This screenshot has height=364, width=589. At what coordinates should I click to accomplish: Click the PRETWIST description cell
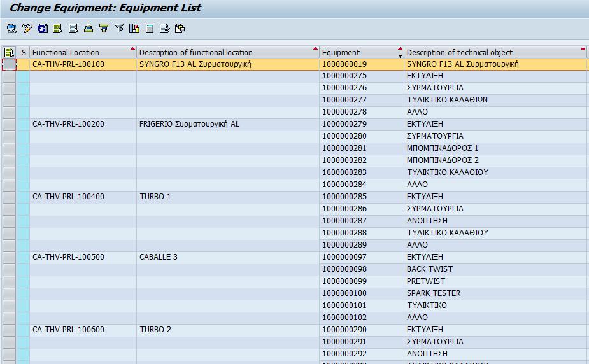(x=495, y=281)
